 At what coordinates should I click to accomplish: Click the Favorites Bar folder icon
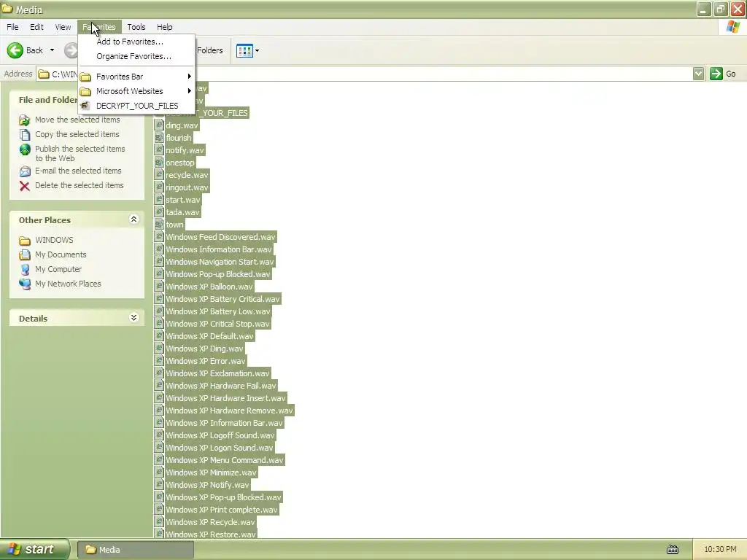click(x=86, y=77)
